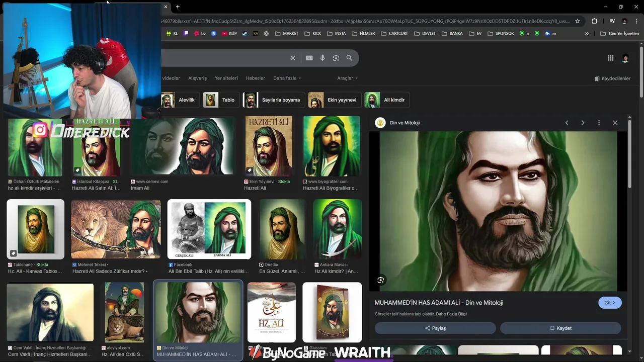Viewport: 644px width, 362px height.
Task: Bookmark this page with the star icon
Action: [578, 21]
